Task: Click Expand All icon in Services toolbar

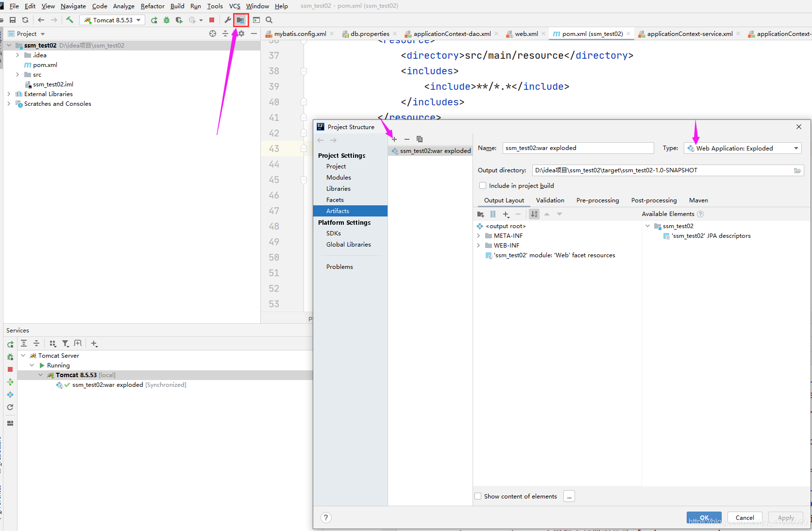Action: pos(24,343)
